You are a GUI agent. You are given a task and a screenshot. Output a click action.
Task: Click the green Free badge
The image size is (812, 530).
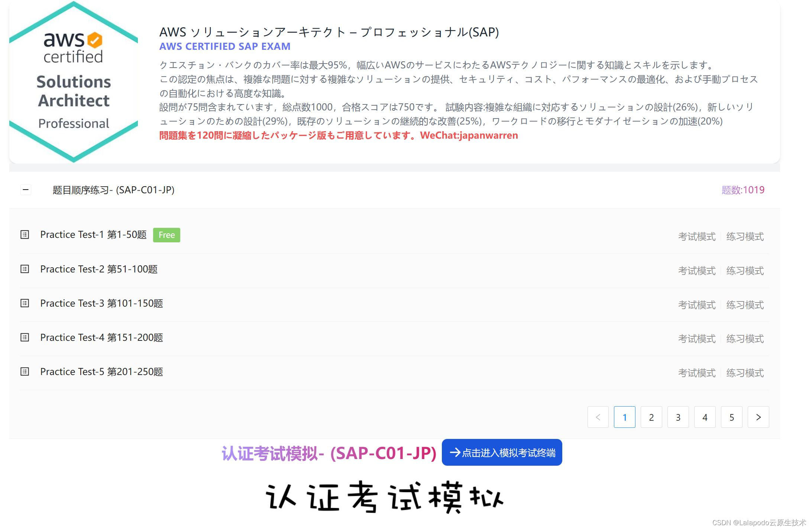point(166,235)
